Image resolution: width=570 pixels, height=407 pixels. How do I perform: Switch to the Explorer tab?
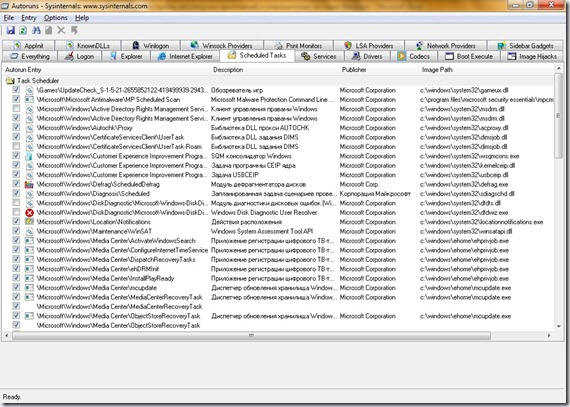tap(127, 56)
